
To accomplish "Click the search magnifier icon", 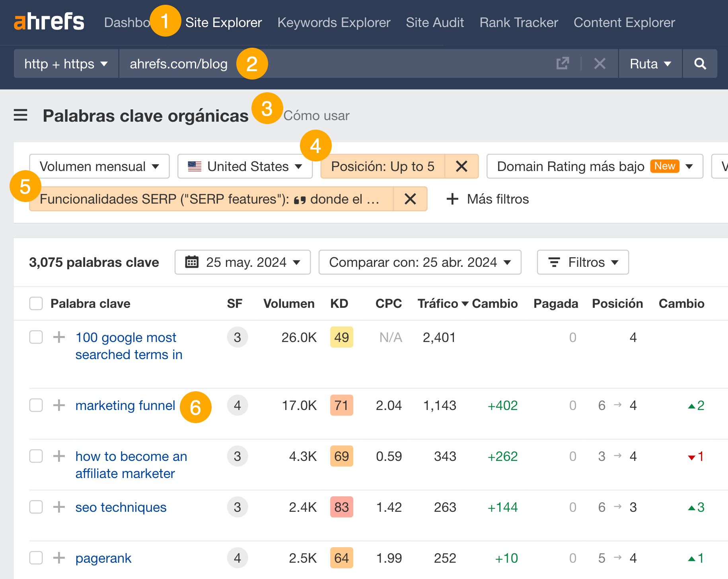I will 701,64.
